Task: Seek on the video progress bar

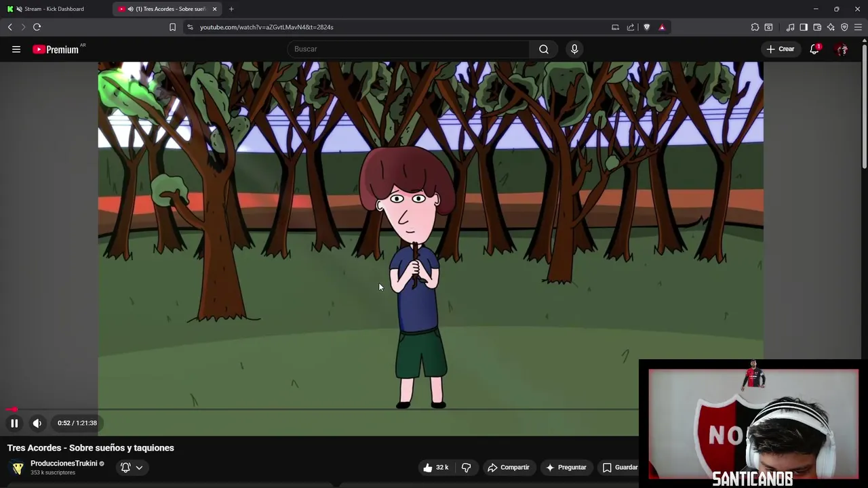Action: [x=322, y=409]
